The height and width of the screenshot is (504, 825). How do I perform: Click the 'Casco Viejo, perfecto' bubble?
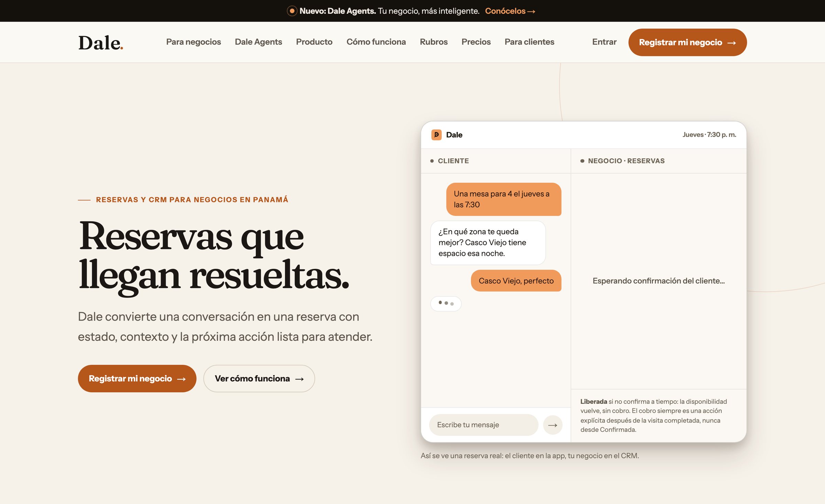point(516,281)
